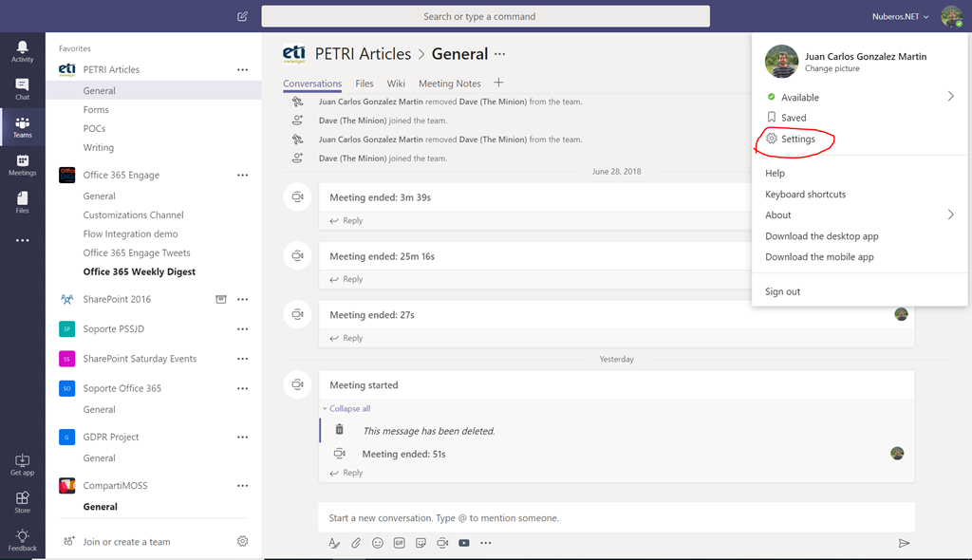This screenshot has width=972, height=560.
Task: Select the Teams icon in sidebar
Action: [x=23, y=127]
